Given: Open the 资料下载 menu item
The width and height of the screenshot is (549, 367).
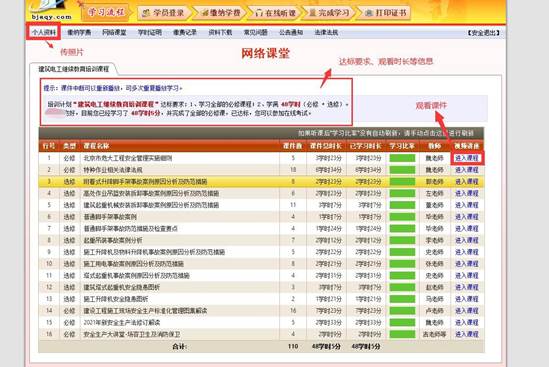Looking at the screenshot, I should point(220,33).
